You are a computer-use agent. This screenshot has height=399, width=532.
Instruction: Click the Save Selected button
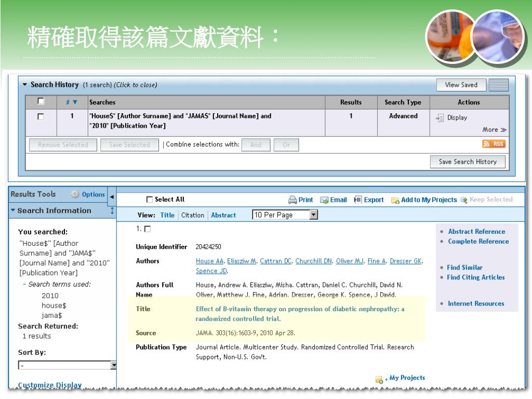129,145
